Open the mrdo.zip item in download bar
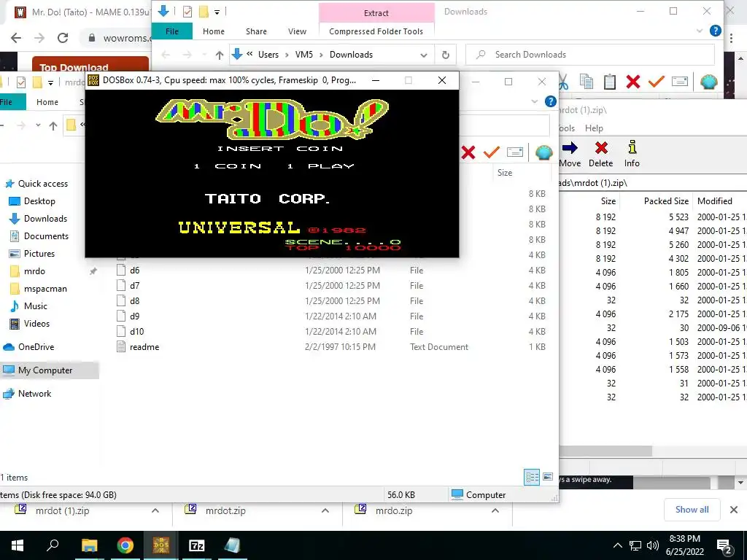 [x=393, y=510]
